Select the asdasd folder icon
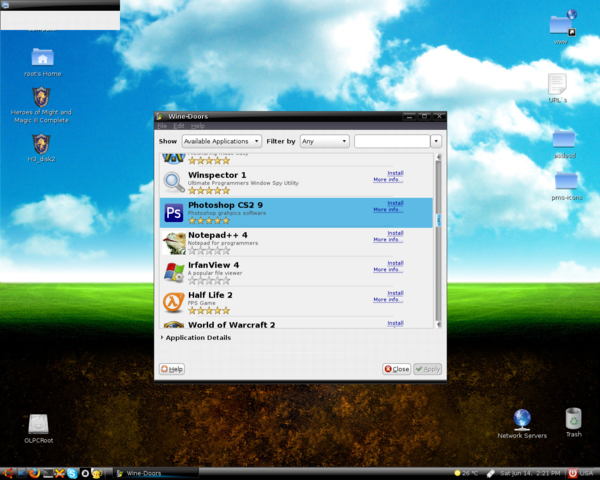This screenshot has width=600, height=480. (564, 139)
